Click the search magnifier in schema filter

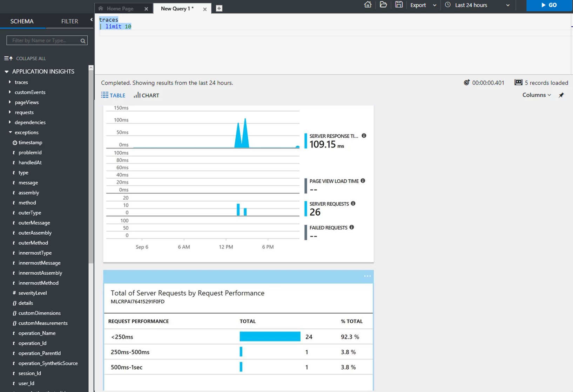(83, 41)
